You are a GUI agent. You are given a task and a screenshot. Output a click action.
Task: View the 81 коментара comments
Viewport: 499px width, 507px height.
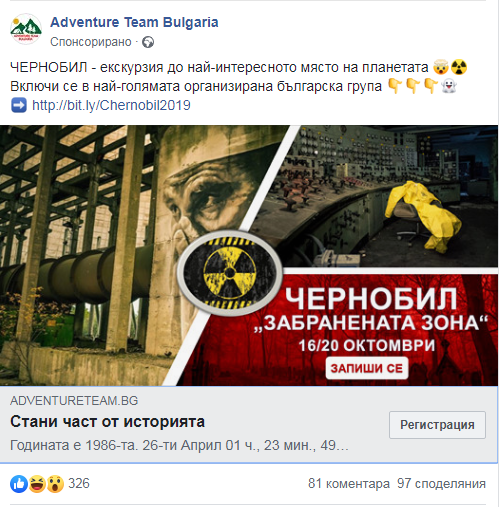[349, 484]
